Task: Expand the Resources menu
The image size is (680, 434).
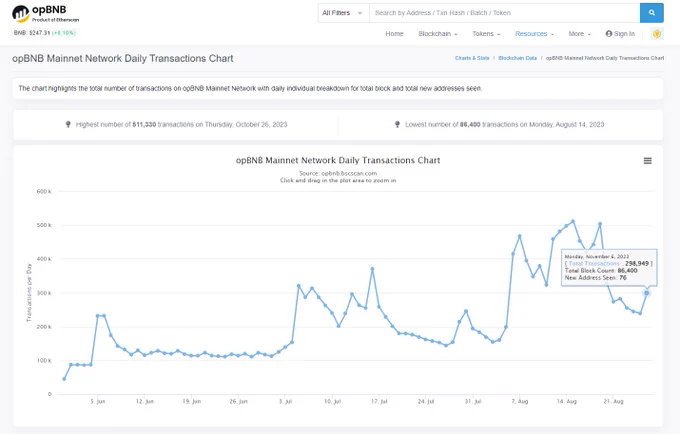Action: click(x=534, y=34)
